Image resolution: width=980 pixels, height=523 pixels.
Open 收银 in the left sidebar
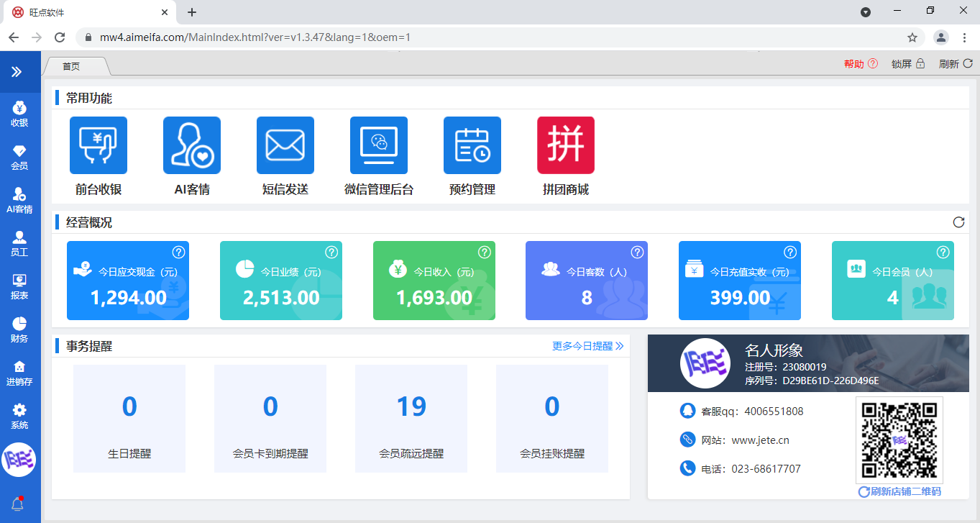(19, 115)
